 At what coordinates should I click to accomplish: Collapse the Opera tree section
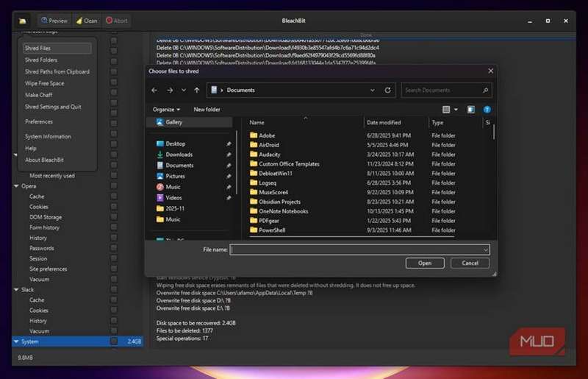click(15, 186)
